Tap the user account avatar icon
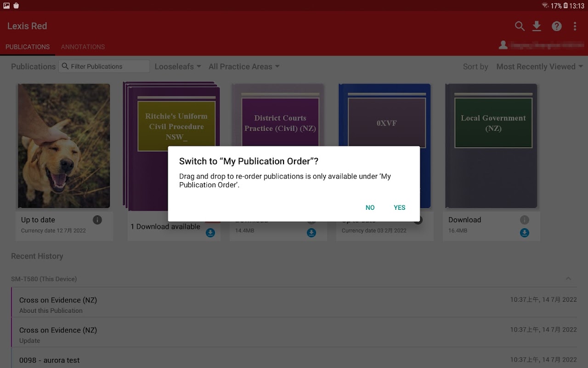Screen dimensions: 588x368 [x=503, y=45]
